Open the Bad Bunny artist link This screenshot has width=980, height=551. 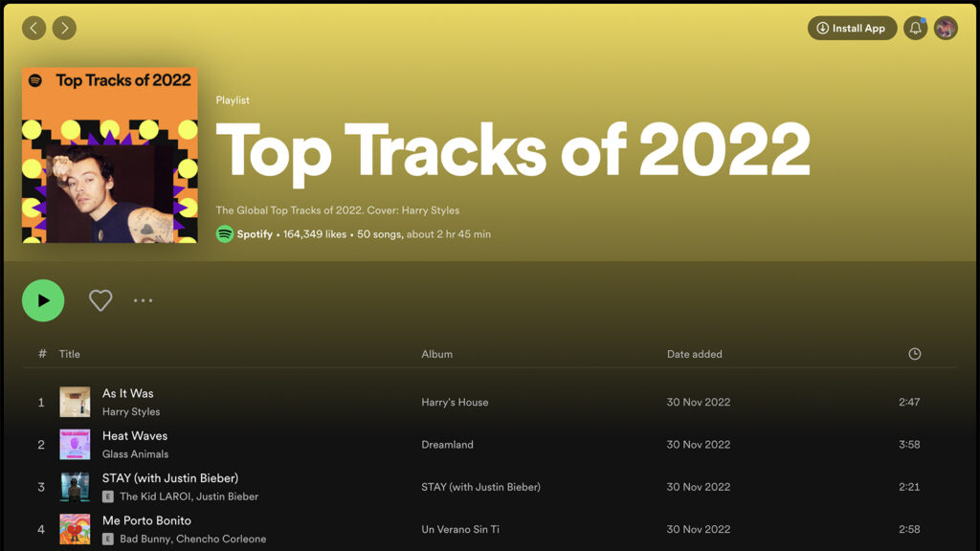(145, 540)
